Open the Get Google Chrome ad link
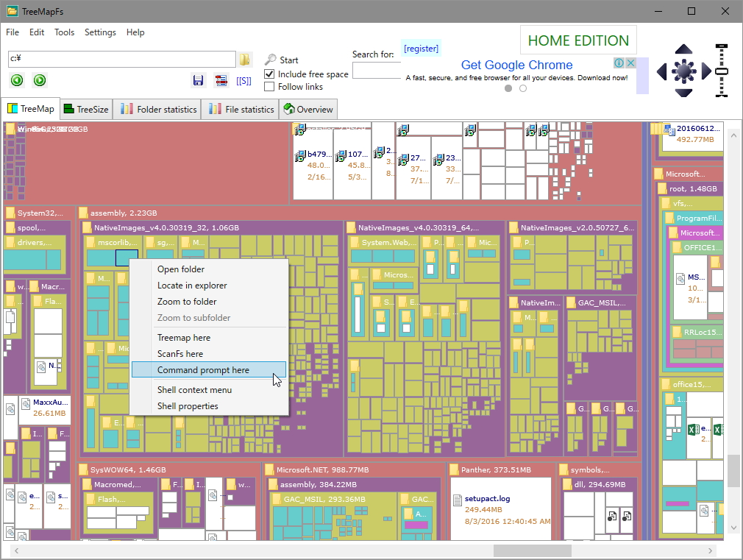 point(516,65)
